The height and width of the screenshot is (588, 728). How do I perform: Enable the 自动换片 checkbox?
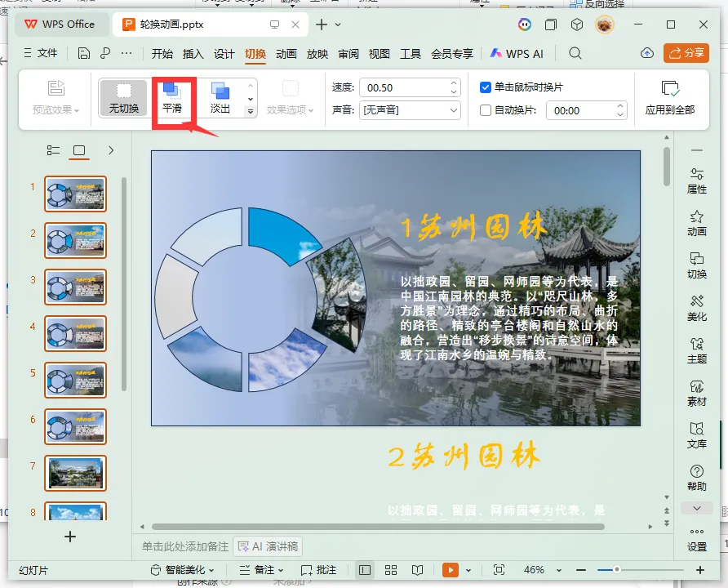(x=485, y=110)
